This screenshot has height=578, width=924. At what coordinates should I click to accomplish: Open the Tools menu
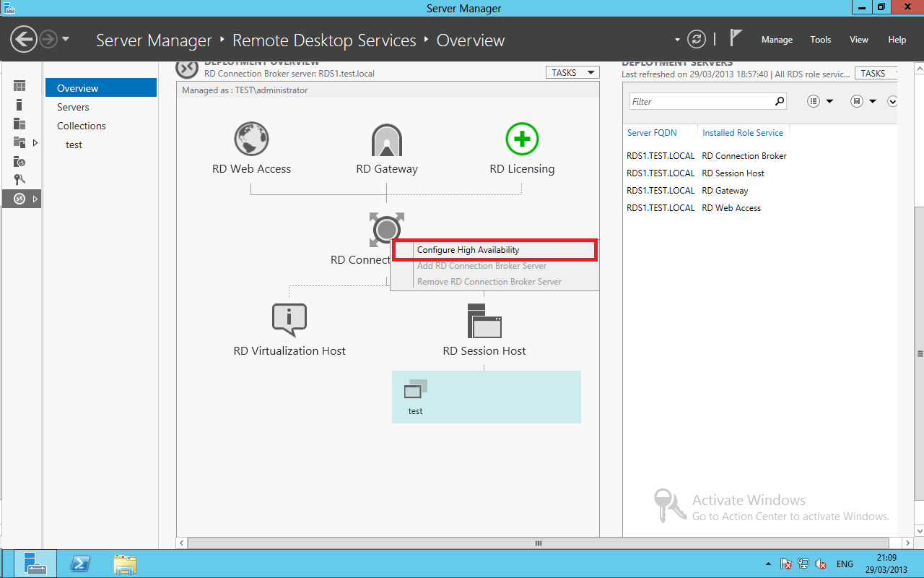coord(821,40)
